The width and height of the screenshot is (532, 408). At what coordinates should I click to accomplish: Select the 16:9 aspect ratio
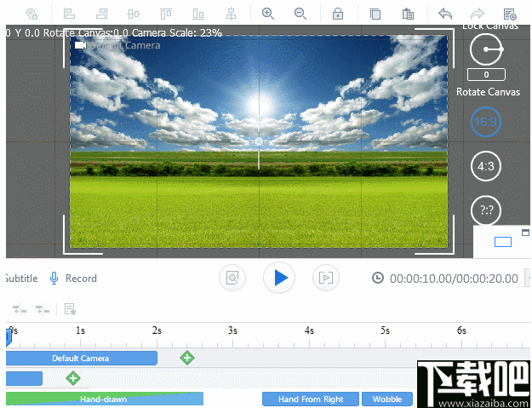(x=486, y=122)
